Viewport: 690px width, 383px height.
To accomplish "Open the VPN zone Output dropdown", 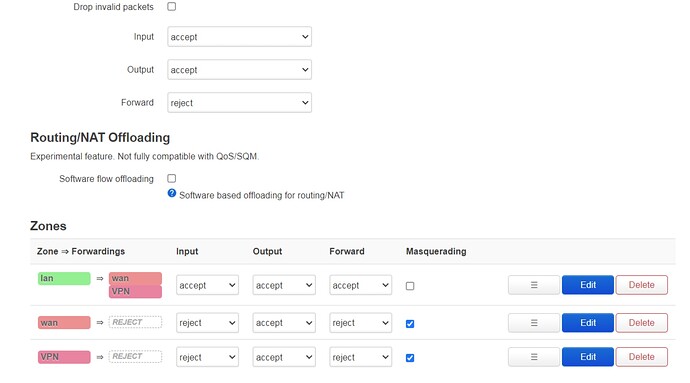I will pos(284,357).
